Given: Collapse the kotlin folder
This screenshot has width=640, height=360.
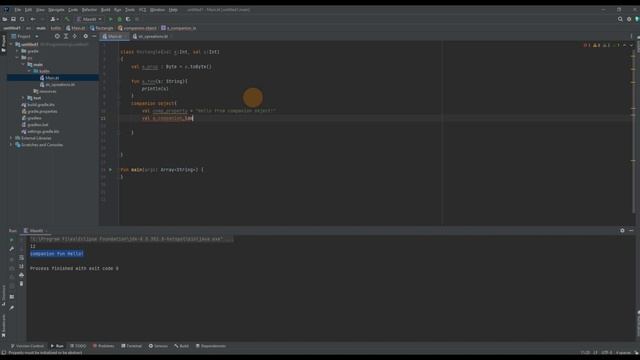Looking at the screenshot, I should 29,71.
